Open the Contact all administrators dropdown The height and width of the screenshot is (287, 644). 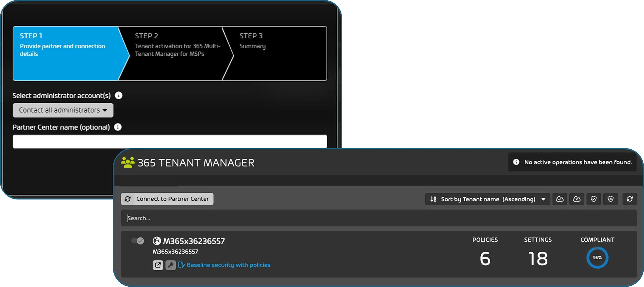(x=63, y=110)
